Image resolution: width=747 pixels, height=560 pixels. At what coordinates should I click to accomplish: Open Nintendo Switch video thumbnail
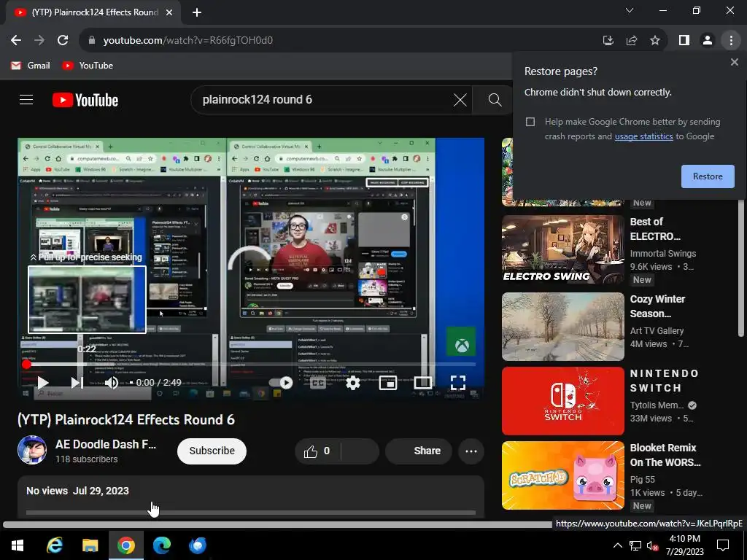coord(562,401)
